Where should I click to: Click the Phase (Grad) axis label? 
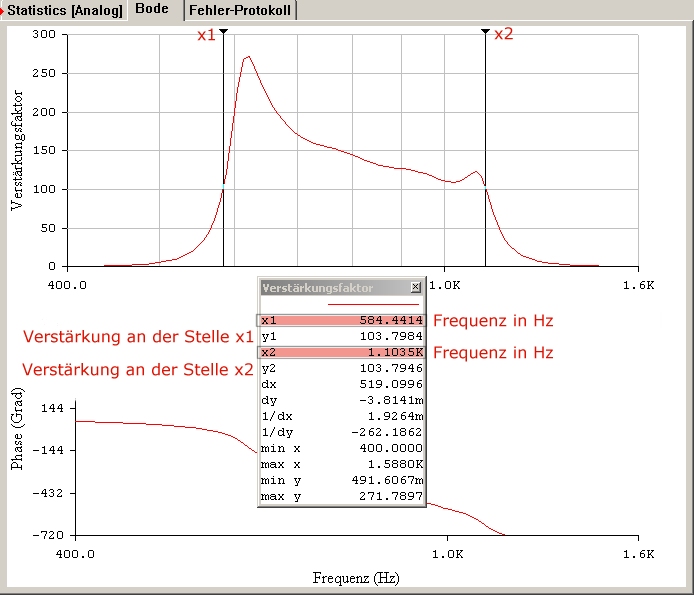point(17,437)
